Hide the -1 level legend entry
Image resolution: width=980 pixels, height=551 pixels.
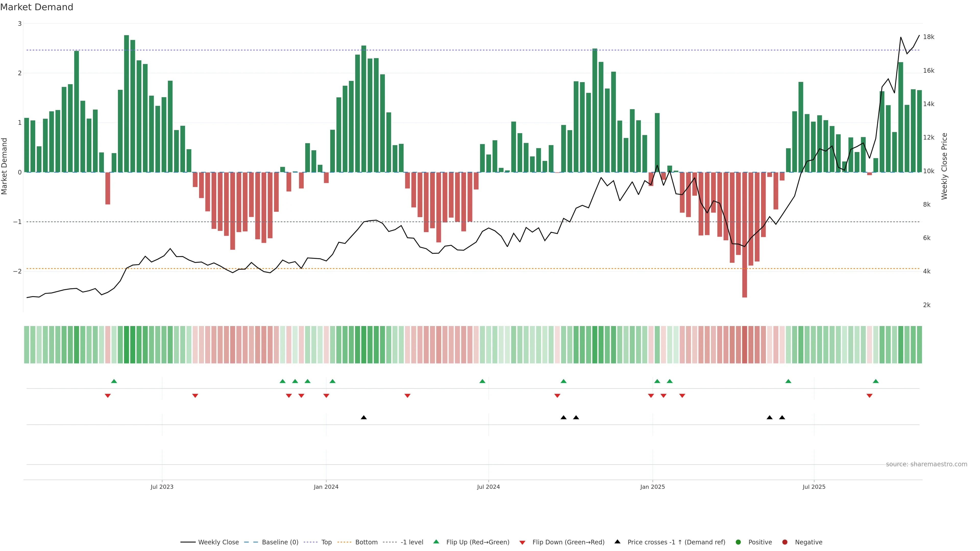point(412,542)
